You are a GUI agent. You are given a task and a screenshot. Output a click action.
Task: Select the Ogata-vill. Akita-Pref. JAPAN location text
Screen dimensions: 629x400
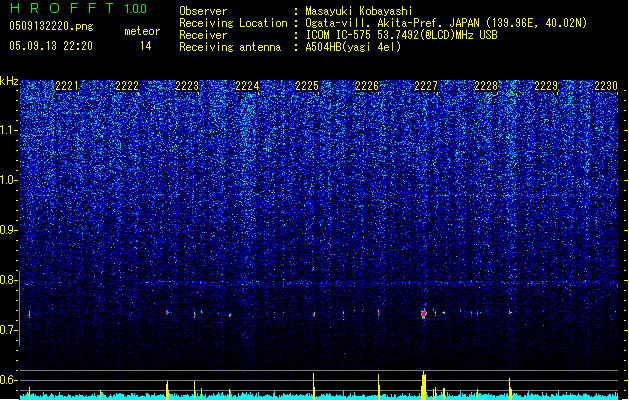point(446,23)
